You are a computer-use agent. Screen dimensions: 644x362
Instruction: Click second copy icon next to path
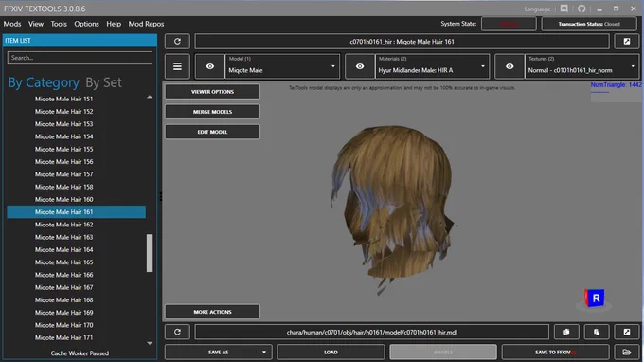[597, 332]
